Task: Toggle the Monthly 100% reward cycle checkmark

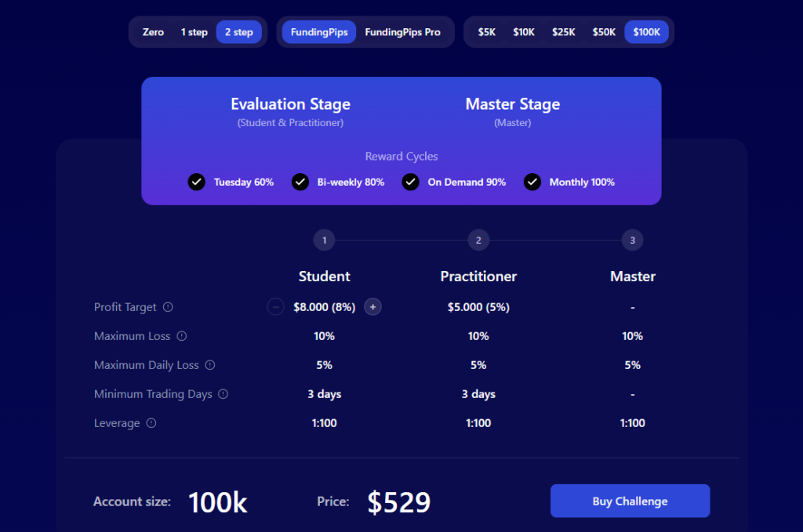Action: click(x=532, y=182)
